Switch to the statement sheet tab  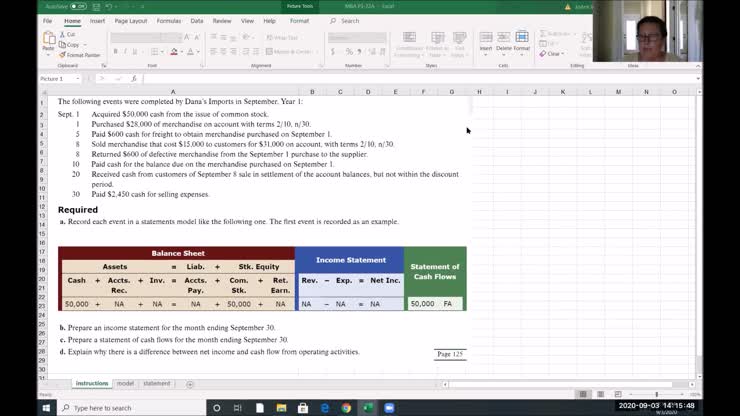pyautogui.click(x=156, y=383)
